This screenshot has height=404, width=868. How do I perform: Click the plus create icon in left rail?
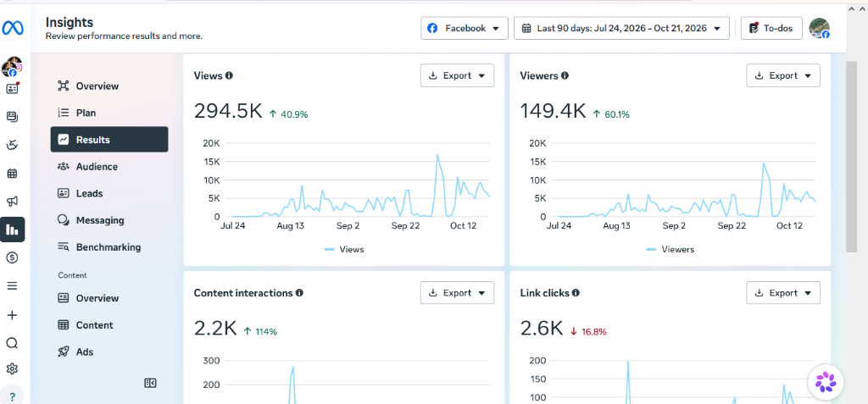click(x=12, y=315)
